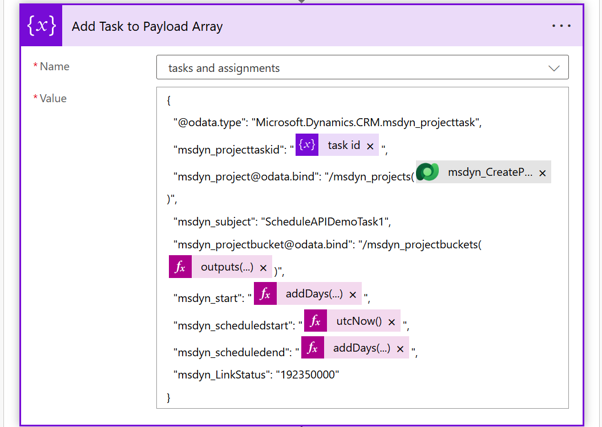Click the "msdyn_projectbucket@odata.bind" line
The image size is (602, 427).
[x=327, y=245]
